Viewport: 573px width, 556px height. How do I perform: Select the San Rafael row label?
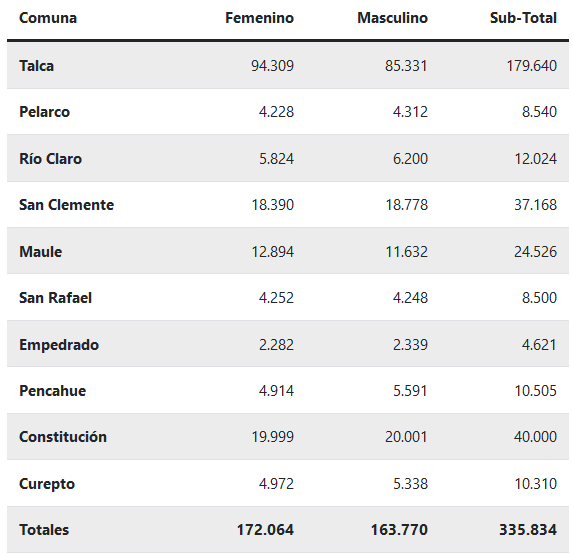click(56, 298)
